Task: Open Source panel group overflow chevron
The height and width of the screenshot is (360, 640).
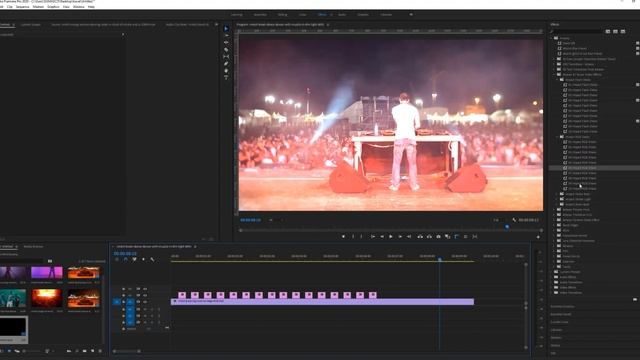Action: click(x=216, y=24)
